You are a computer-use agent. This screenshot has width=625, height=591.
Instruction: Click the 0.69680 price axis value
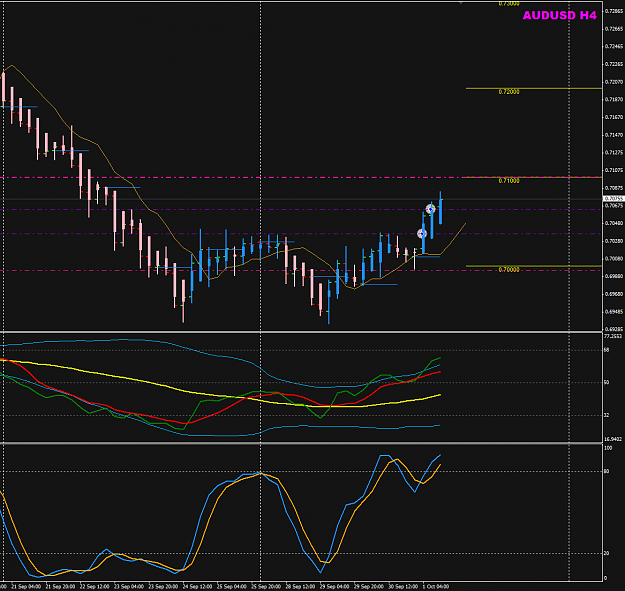coord(613,294)
